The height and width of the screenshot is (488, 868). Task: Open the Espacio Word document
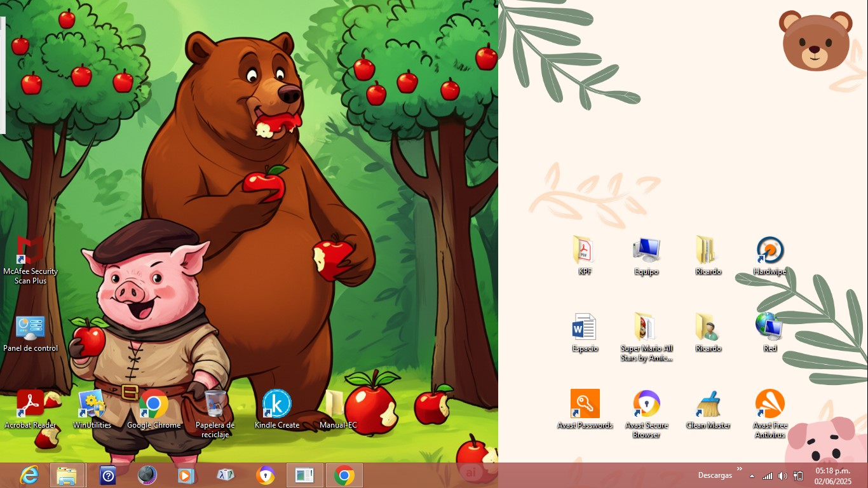point(585,332)
